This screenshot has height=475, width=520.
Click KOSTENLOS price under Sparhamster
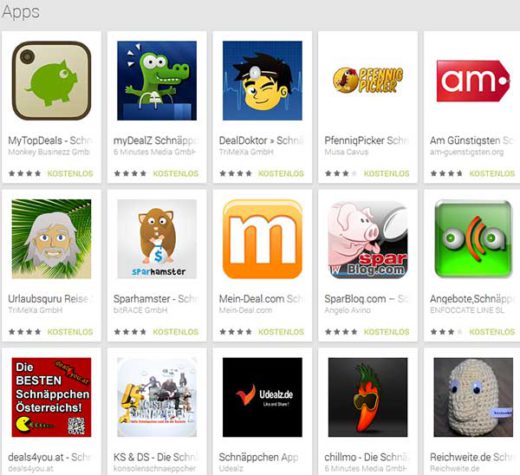click(x=176, y=332)
